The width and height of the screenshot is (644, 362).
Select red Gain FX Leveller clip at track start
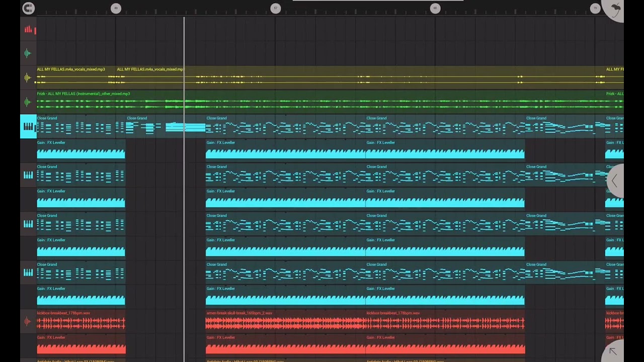tap(81, 345)
